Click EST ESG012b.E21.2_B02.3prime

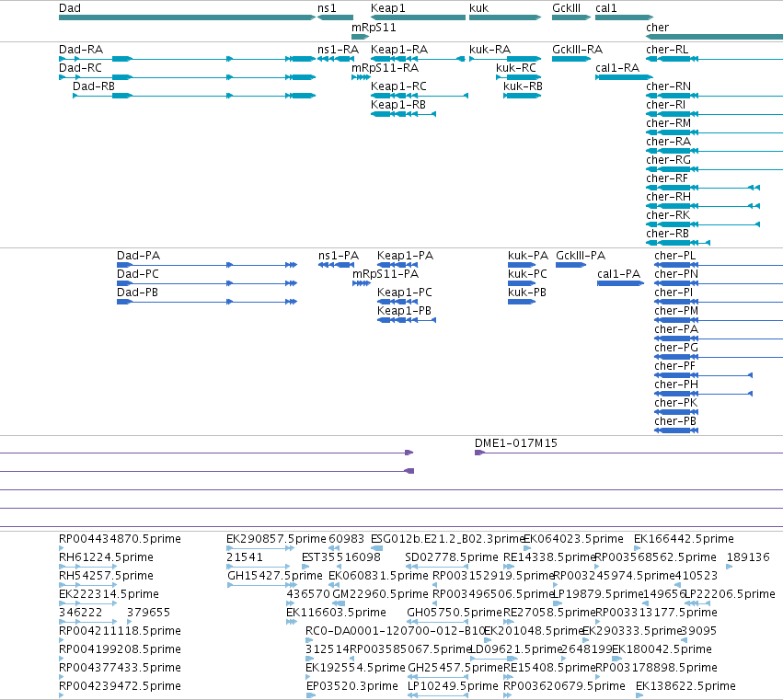coord(447,539)
